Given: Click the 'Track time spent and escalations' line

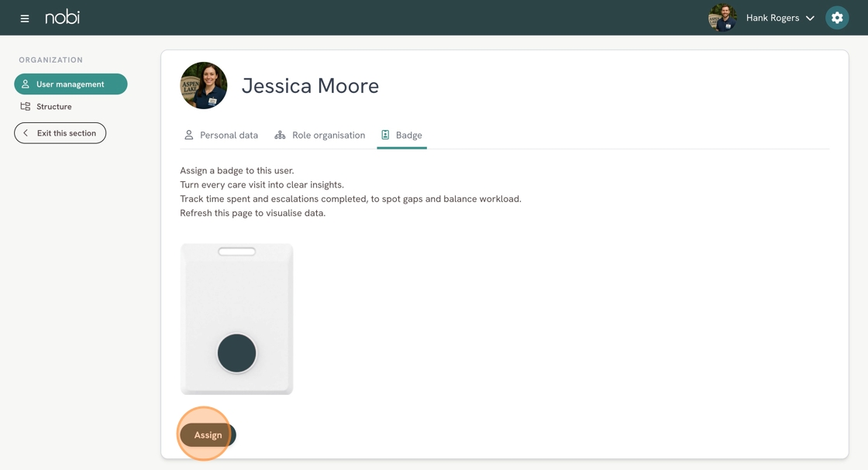Looking at the screenshot, I should 350,198.
